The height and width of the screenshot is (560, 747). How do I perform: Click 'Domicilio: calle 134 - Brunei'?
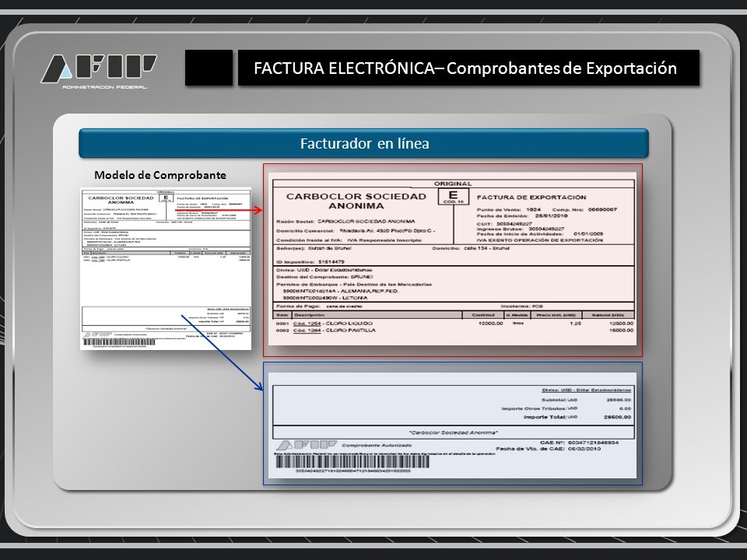point(471,249)
